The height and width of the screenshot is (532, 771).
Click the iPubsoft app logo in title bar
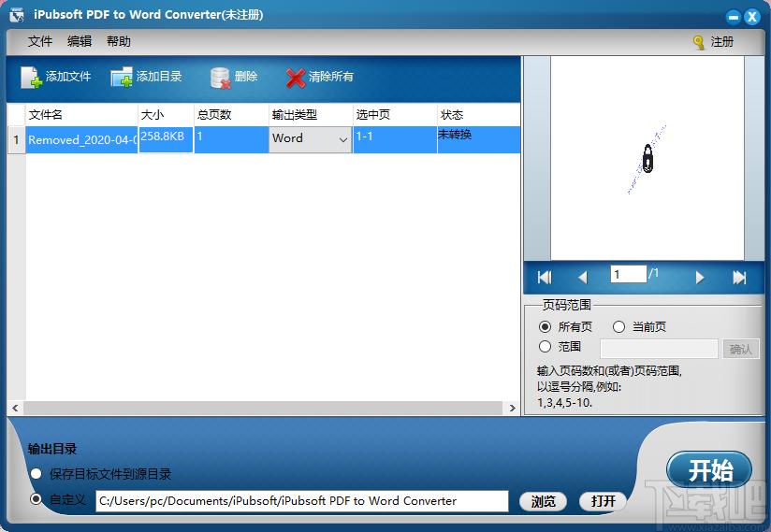[x=17, y=15]
